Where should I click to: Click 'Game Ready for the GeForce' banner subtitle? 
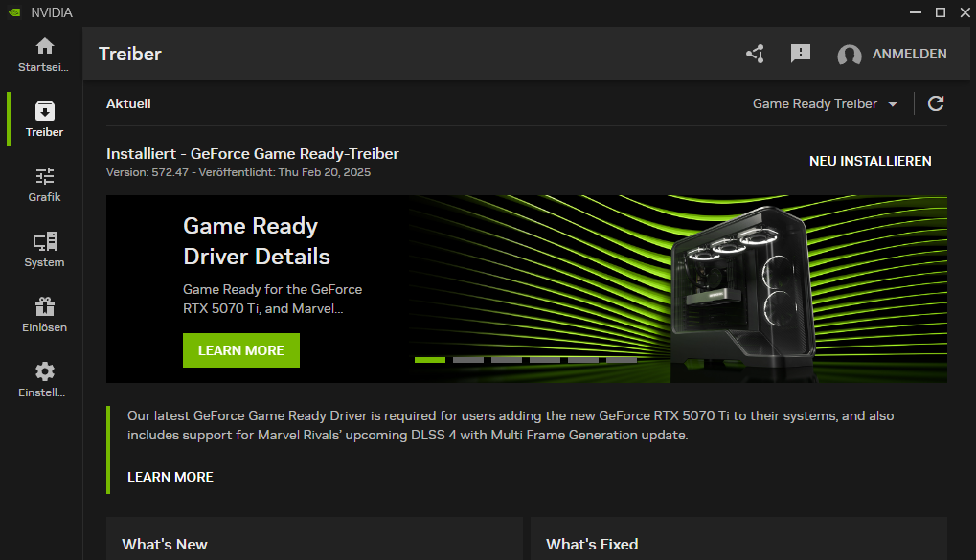pyautogui.click(x=273, y=299)
